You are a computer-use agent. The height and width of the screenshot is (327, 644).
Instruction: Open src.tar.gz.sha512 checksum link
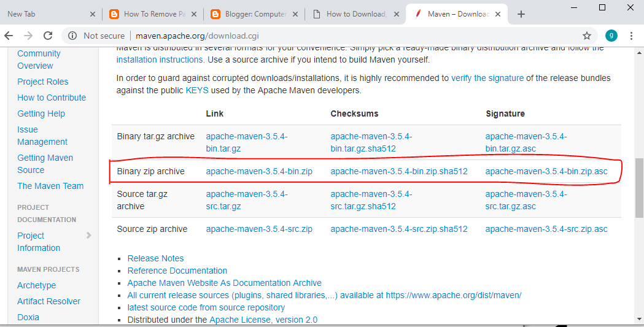[x=371, y=200]
